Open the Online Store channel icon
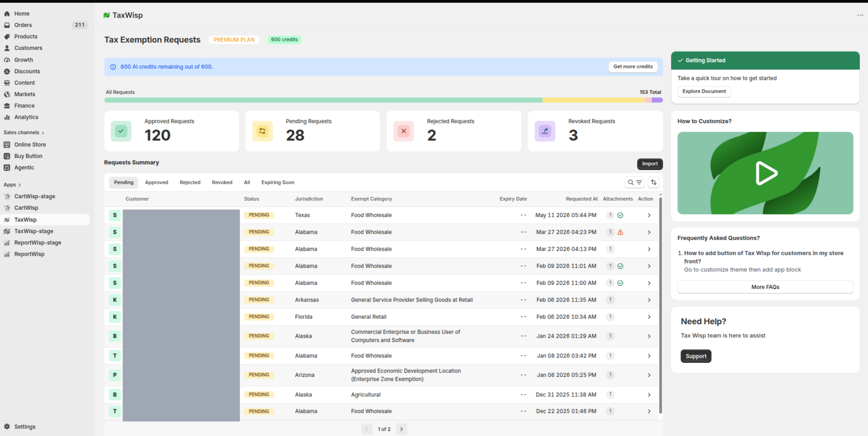The height and width of the screenshot is (436, 868). pos(7,145)
